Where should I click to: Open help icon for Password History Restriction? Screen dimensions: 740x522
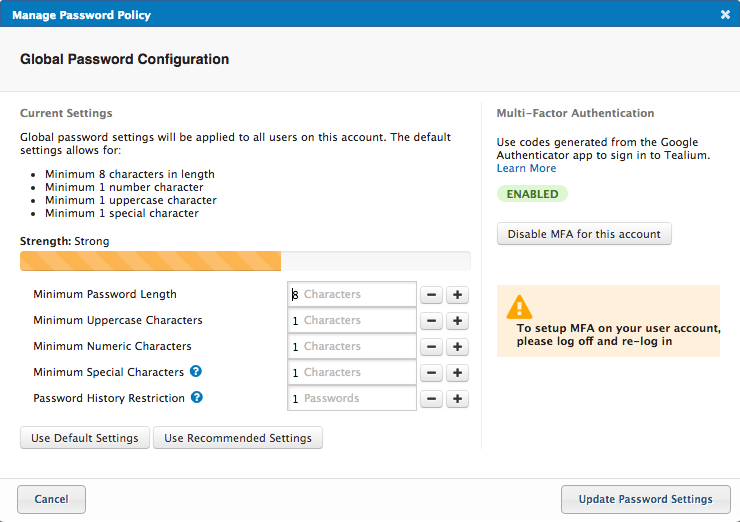tap(197, 398)
